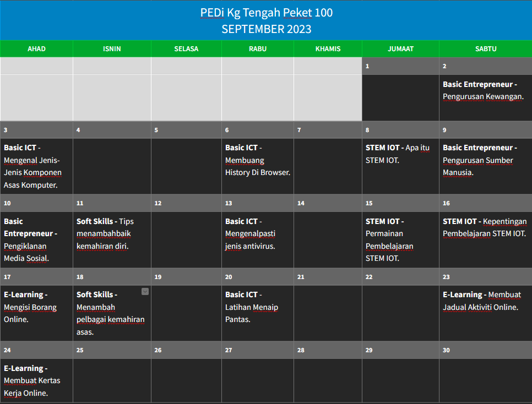Open the dropdown arrow in the day 18 cell
The height and width of the screenshot is (404, 532).
[x=145, y=291]
